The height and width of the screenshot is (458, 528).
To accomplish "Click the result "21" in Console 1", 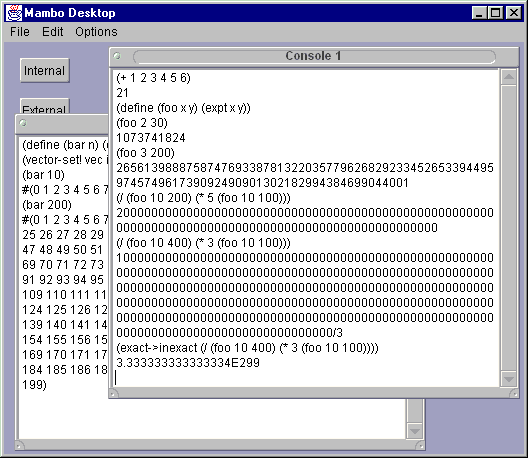I will point(122,93).
